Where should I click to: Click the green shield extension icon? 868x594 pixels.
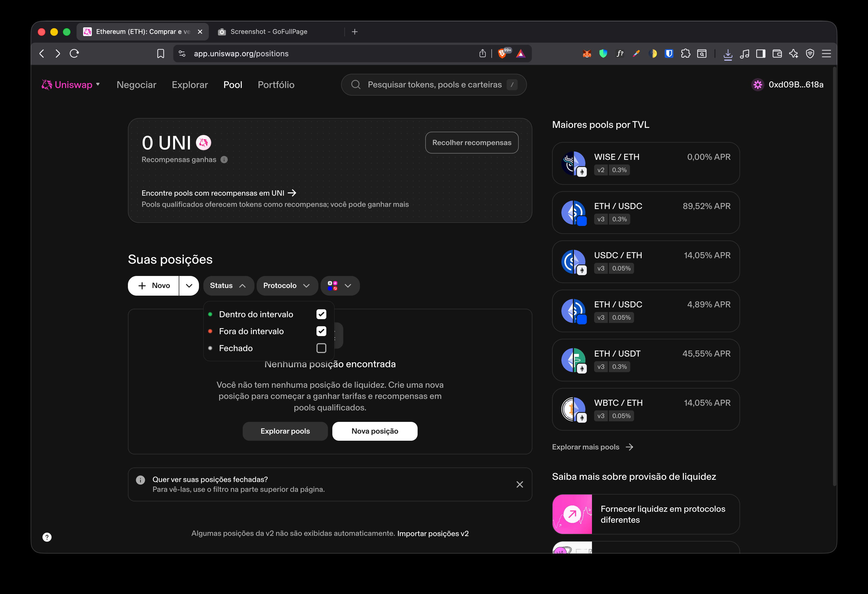[x=603, y=54]
